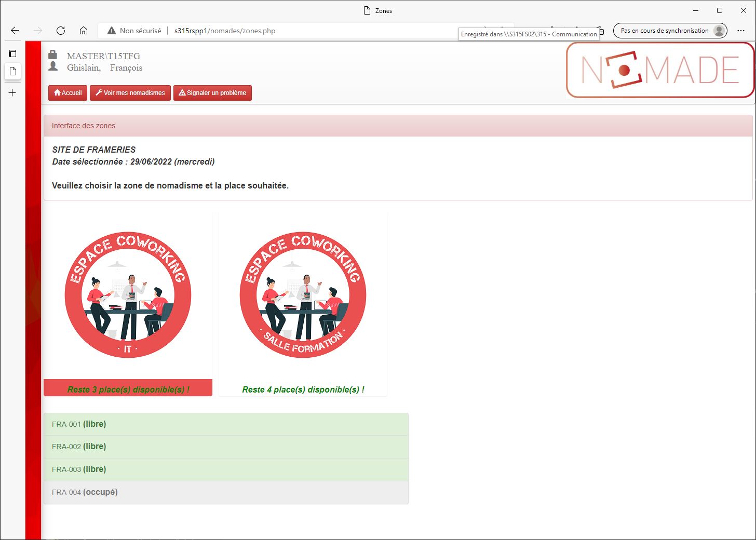The height and width of the screenshot is (540, 756).
Task: Click the NOMADE logo
Action: pos(660,70)
